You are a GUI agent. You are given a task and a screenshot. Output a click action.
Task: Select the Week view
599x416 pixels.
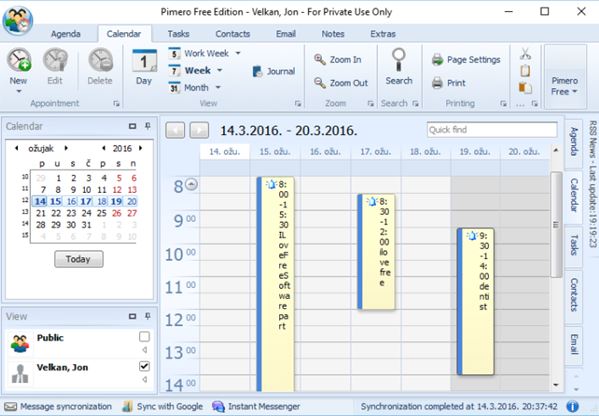point(191,70)
